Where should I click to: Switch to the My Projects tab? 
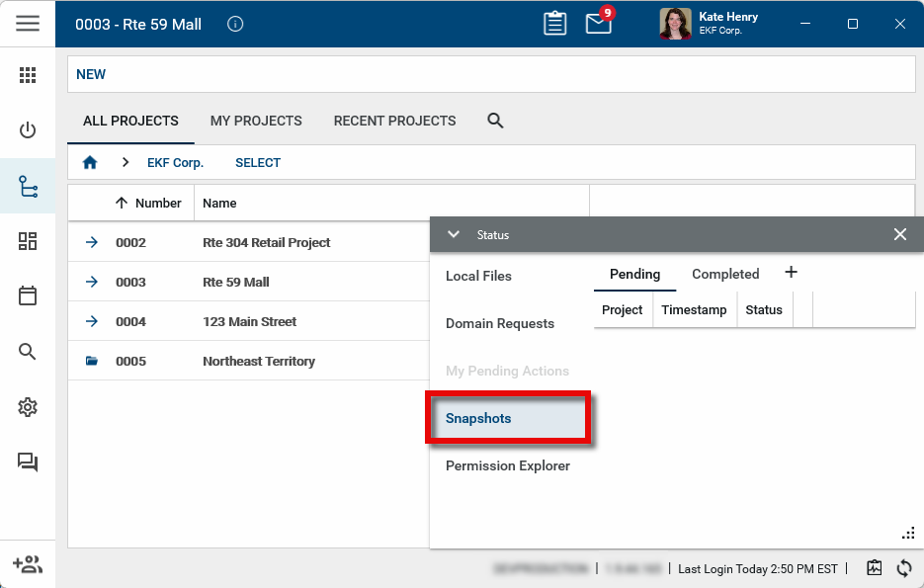pyautogui.click(x=256, y=121)
